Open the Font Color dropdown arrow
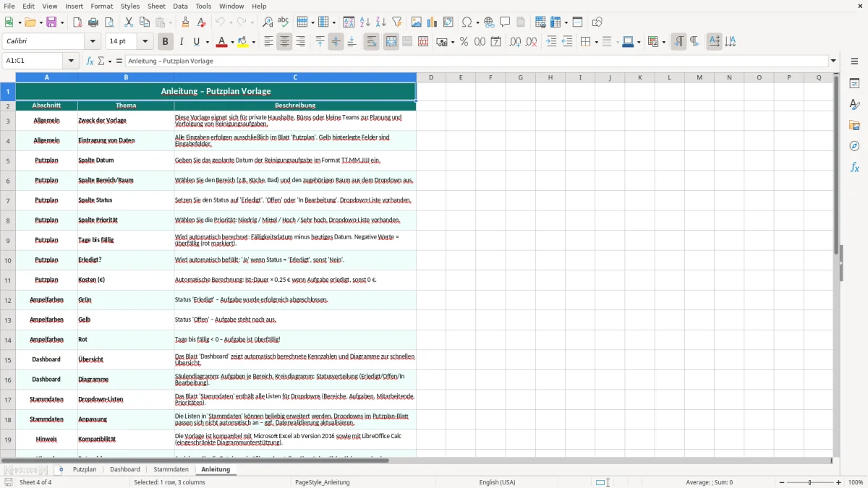Screen dimensions: 868x488 click(x=231, y=42)
